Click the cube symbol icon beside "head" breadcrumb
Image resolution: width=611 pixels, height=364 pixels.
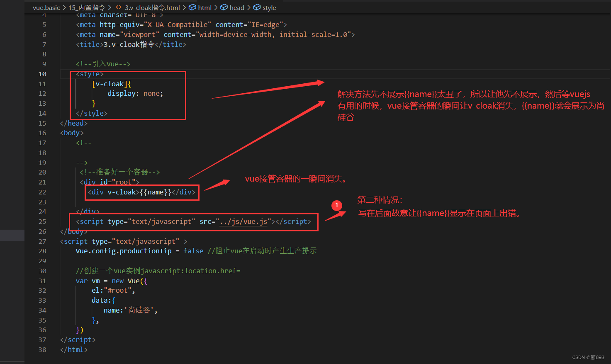pos(224,7)
